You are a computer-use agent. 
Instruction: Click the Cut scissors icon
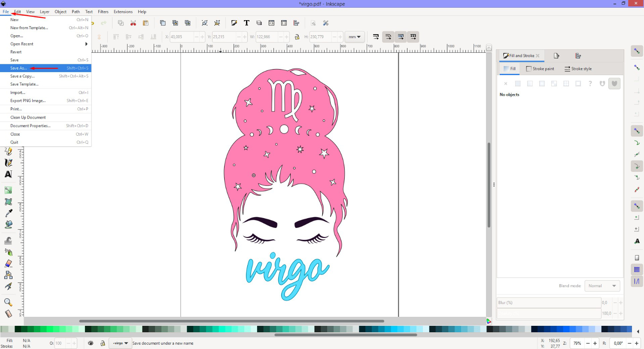133,23
